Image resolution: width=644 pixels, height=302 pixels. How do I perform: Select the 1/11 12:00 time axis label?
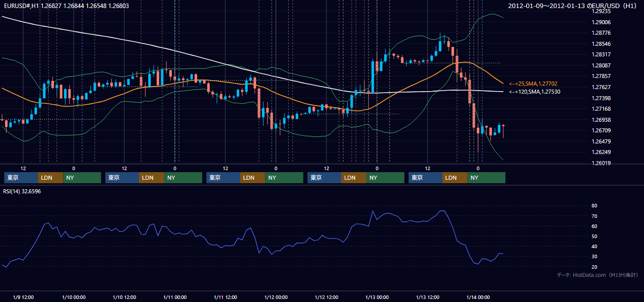225,297
